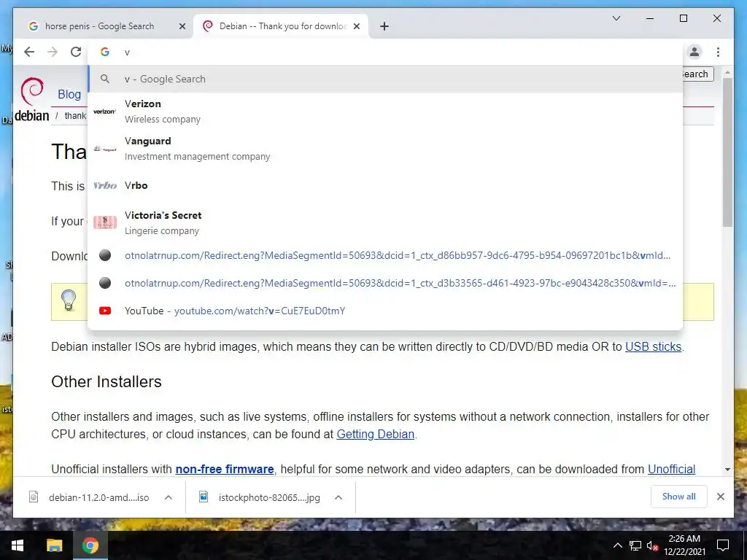Open the Windows Start menu
Viewport: 747px width, 560px height.
[18, 545]
